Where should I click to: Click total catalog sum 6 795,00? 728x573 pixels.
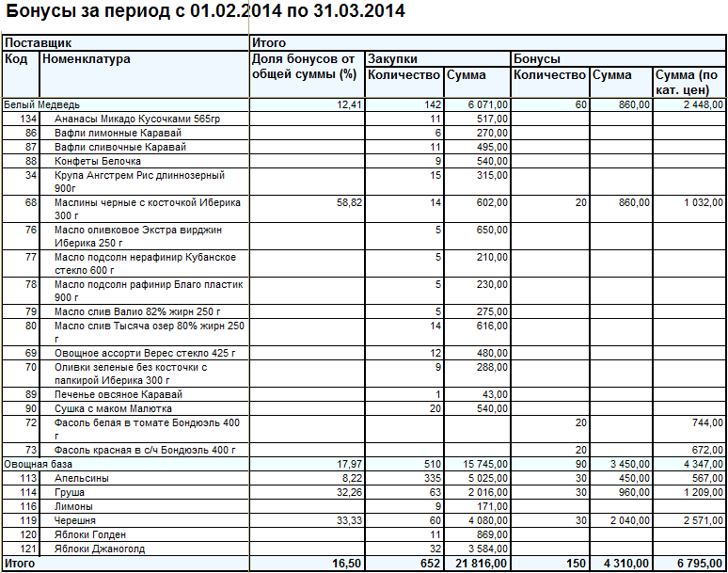point(700,564)
